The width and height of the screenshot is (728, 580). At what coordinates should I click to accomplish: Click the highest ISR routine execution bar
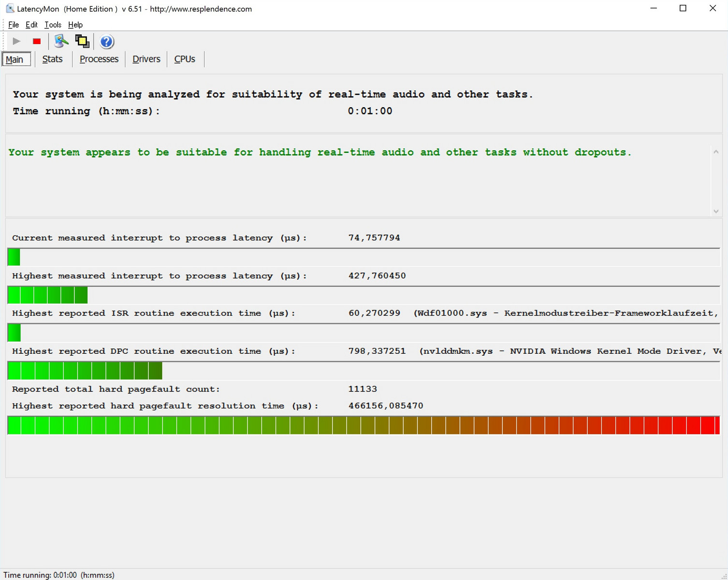click(x=364, y=333)
